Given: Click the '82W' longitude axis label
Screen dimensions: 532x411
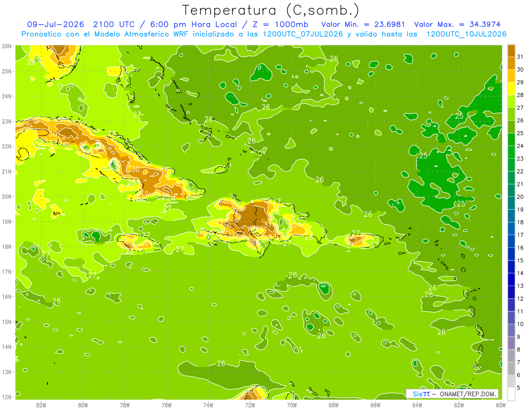Looking at the screenshot, I should coord(41,405).
